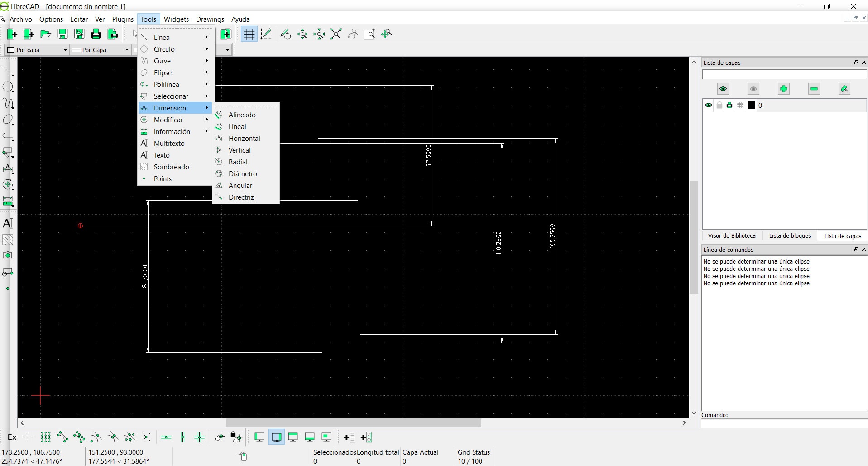Open the Por capa color dropdown
This screenshot has width=868, height=466.
37,50
